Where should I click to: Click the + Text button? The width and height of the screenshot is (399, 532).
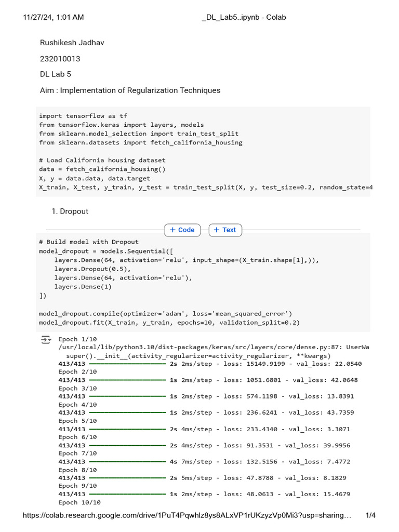(x=225, y=230)
